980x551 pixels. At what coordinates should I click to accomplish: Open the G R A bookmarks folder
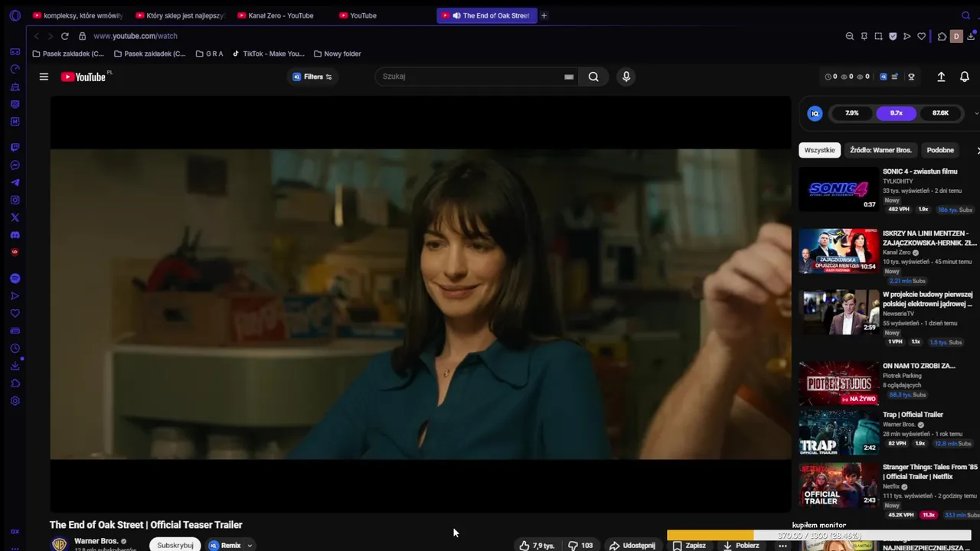pyautogui.click(x=209, y=54)
